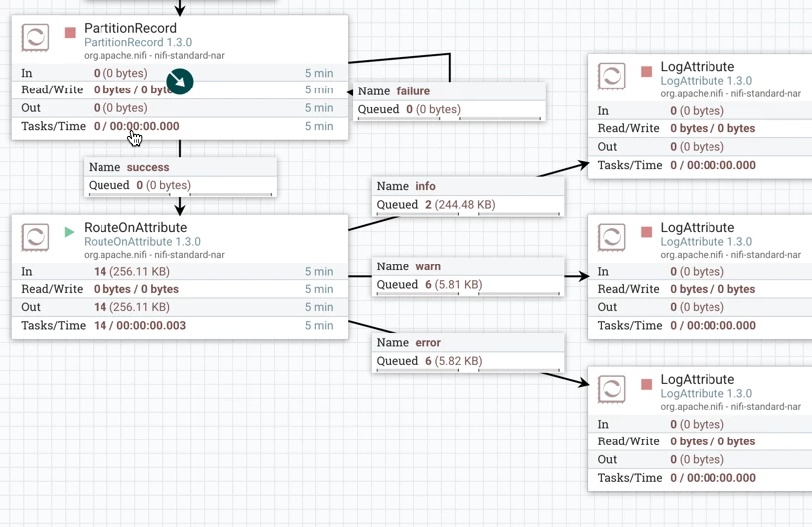
Task: Click 'LogAttribute 1.3.0' label of warn-fed processor
Action: point(707,242)
